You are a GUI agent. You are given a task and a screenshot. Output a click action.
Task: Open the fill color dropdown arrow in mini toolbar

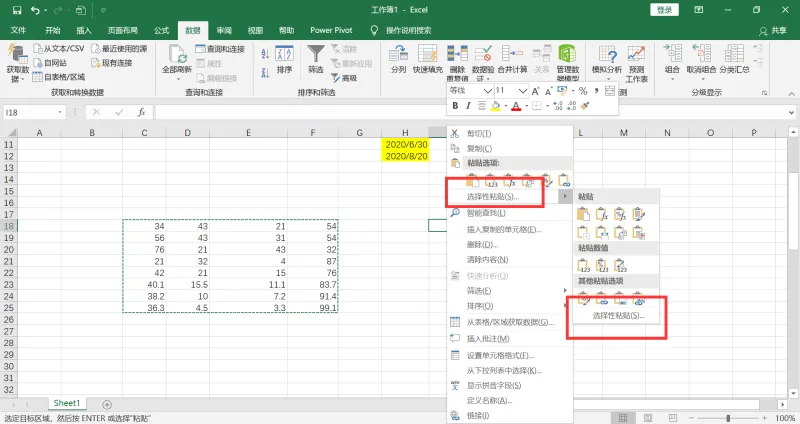tap(505, 106)
